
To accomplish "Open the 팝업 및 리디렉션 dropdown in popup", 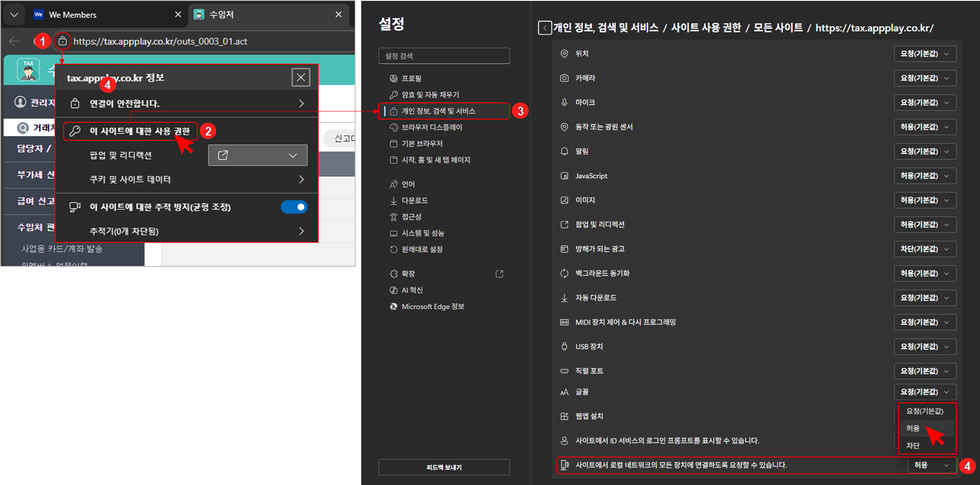I will tap(258, 155).
